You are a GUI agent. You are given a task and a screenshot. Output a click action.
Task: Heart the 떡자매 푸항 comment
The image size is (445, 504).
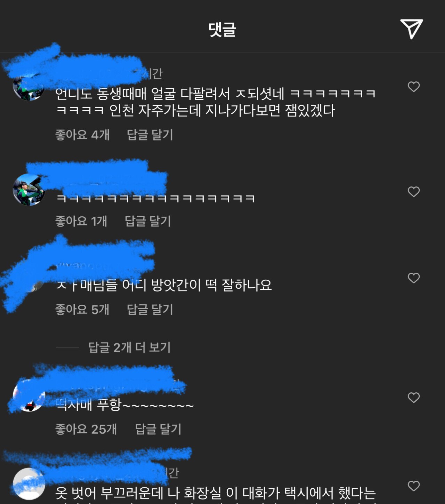[x=414, y=398]
